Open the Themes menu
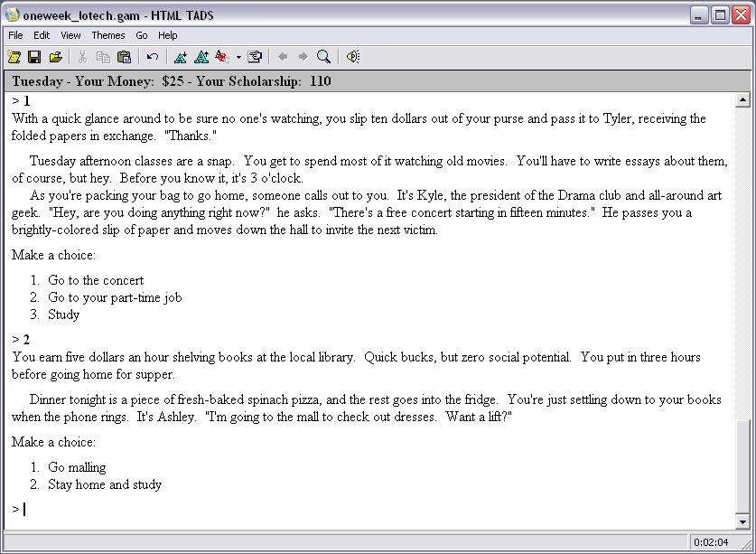 click(108, 35)
